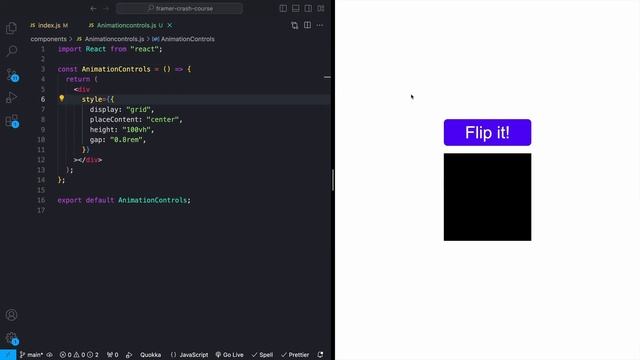
Task: Close the Animationcontrols.js tab
Action: pyautogui.click(x=170, y=25)
